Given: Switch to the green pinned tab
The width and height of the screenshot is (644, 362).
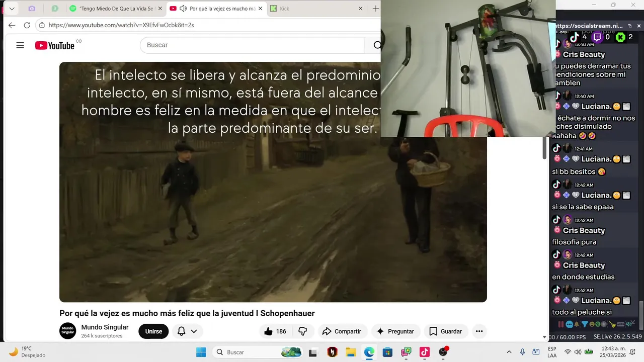Looking at the screenshot, I should pos(55,9).
